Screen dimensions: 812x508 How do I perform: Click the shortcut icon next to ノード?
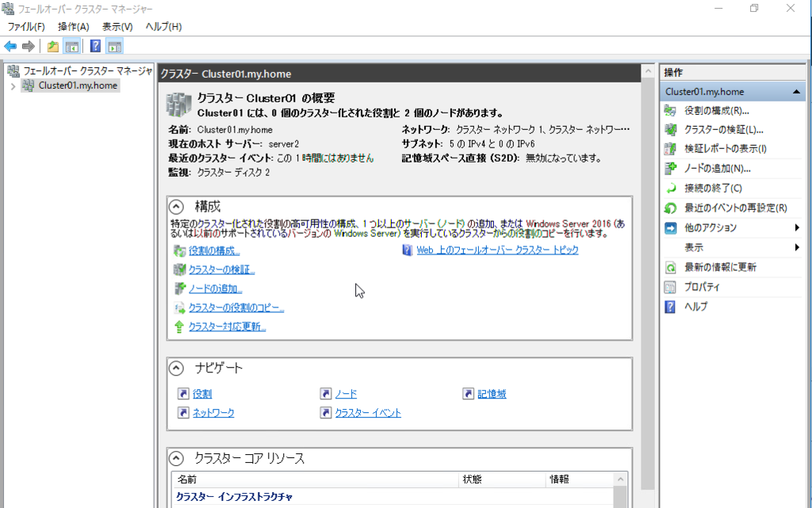325,394
